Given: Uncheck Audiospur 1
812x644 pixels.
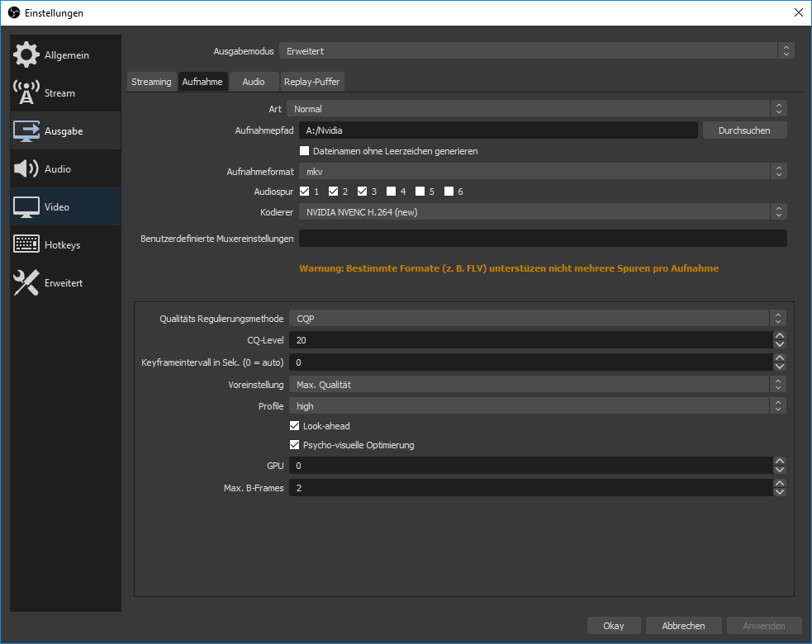Looking at the screenshot, I should 305,192.
